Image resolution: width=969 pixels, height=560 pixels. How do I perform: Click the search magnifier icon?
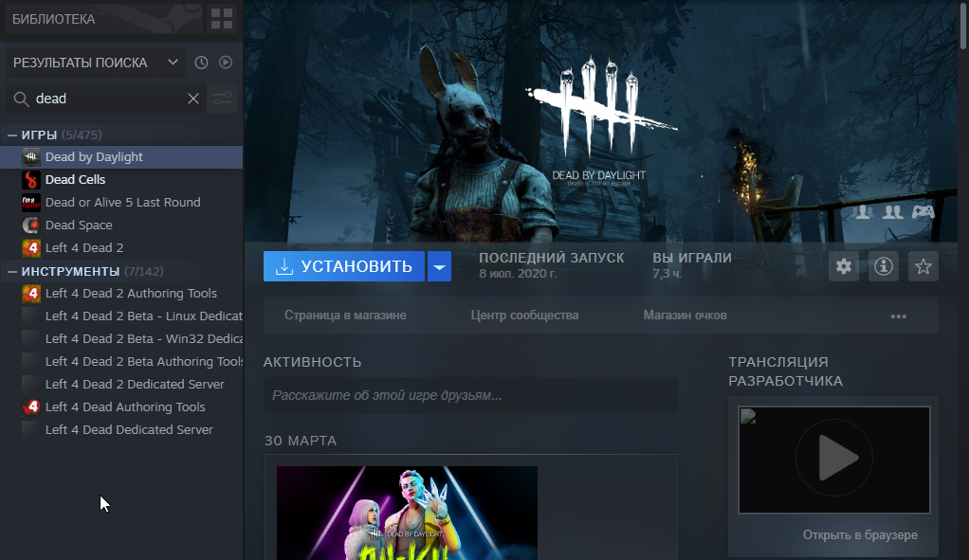click(21, 99)
